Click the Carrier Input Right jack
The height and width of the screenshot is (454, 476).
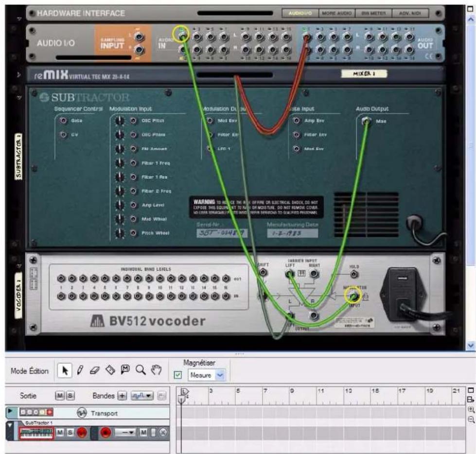[314, 274]
